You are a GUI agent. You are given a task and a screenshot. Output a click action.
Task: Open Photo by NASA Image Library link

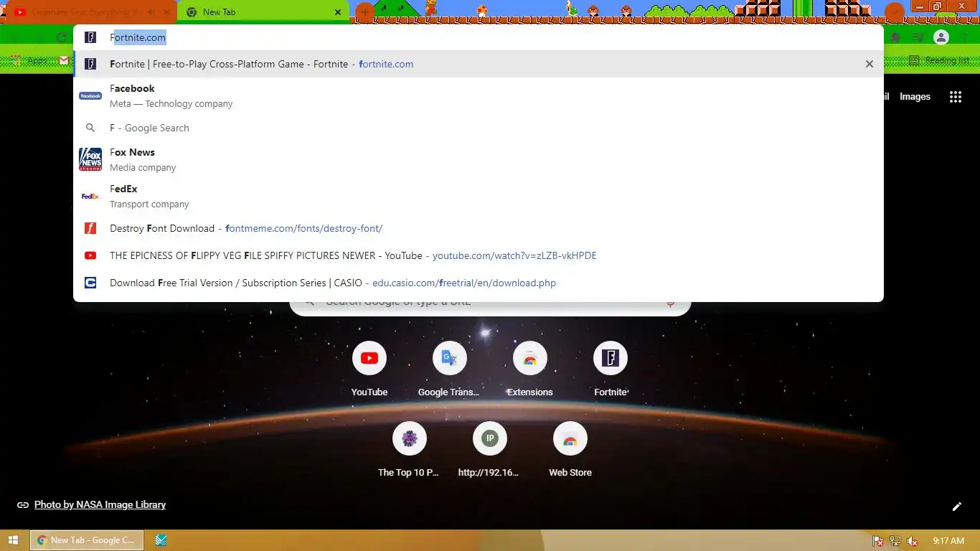(x=100, y=504)
